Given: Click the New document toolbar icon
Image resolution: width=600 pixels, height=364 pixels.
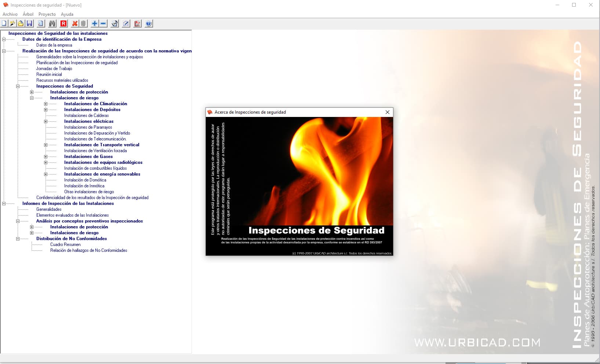Looking at the screenshot, I should (x=4, y=23).
